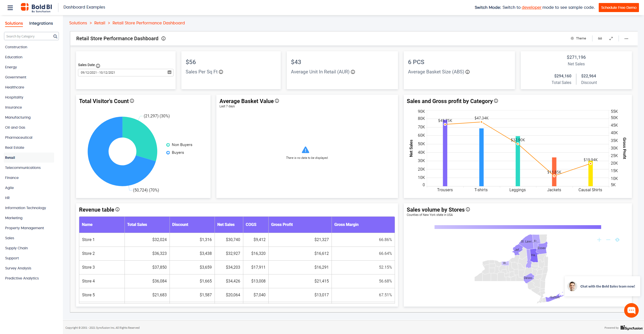Click the Schedule Free Demo button
The image size is (644, 334).
619,7
